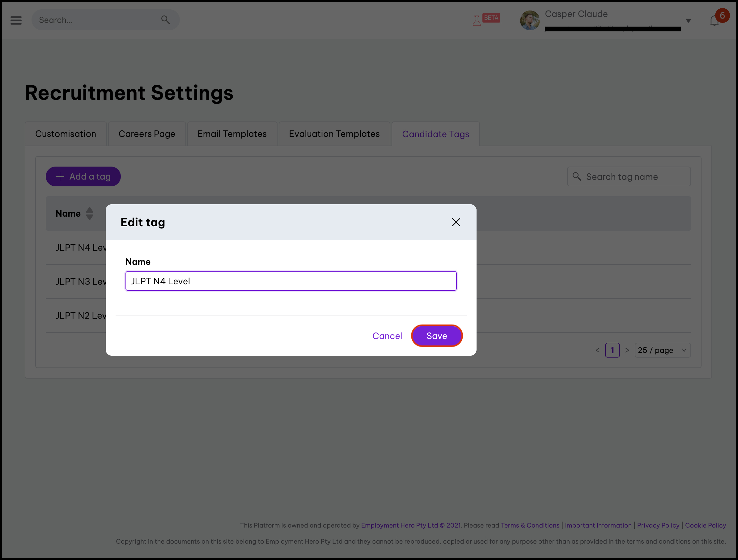Cancel the tag edit
The width and height of the screenshot is (738, 560).
click(x=387, y=336)
